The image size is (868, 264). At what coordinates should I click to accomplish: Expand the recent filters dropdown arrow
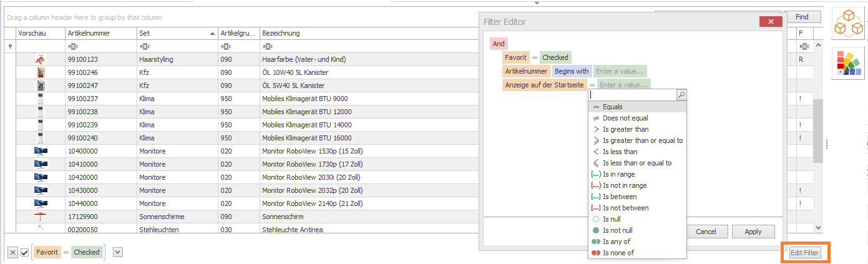pos(118,252)
